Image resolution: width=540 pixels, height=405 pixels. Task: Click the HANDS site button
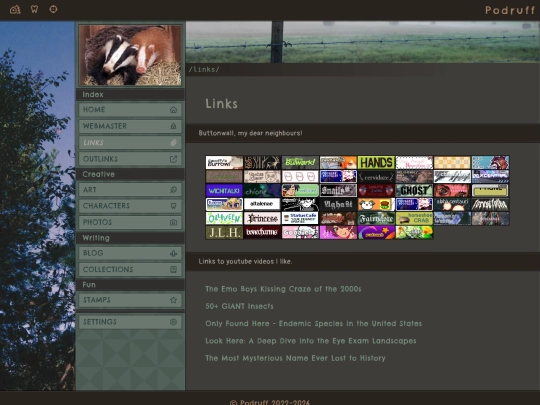tap(376, 163)
